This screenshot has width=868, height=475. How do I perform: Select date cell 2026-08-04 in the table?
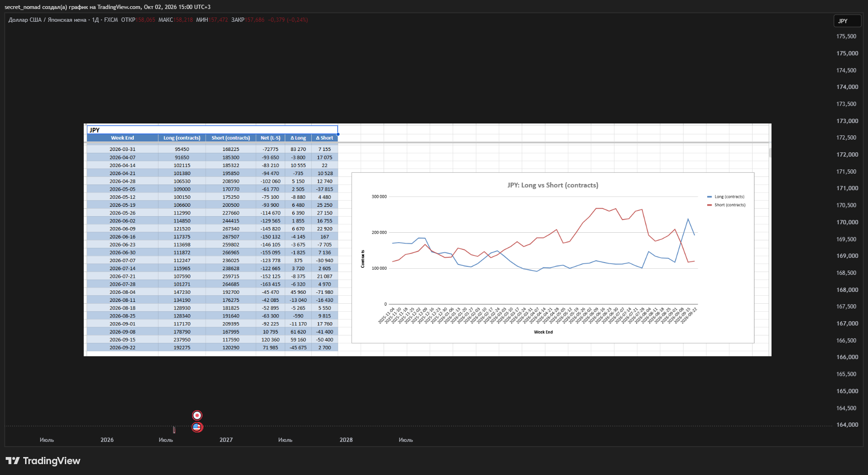click(x=123, y=292)
